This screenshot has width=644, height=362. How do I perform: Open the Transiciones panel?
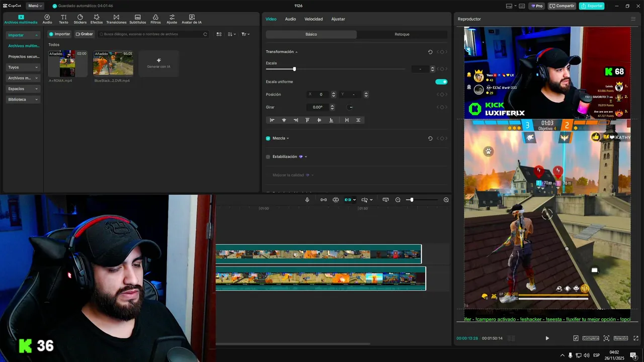click(116, 19)
